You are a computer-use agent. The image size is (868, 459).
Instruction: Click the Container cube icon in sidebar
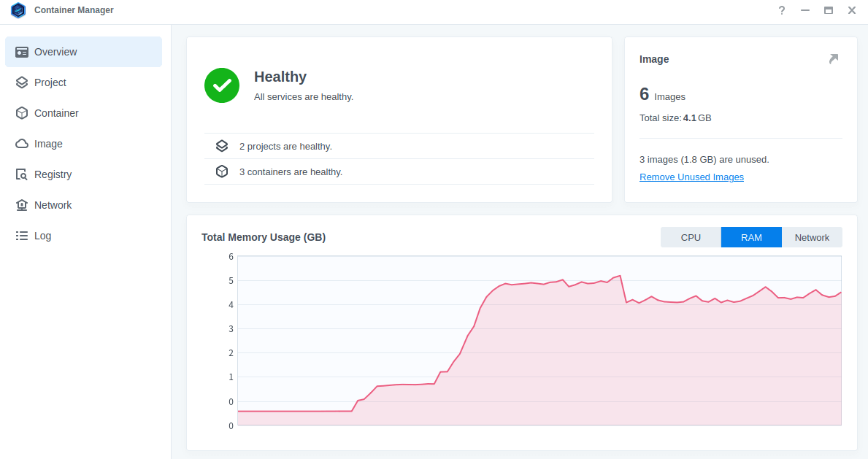[22, 113]
